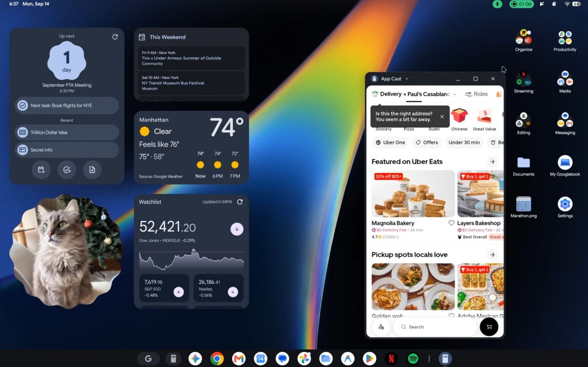Launch Chrome from the taskbar

(217, 358)
